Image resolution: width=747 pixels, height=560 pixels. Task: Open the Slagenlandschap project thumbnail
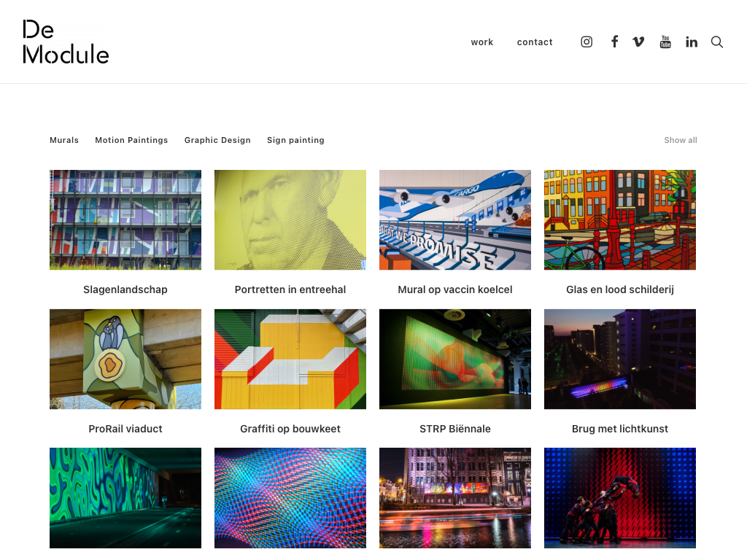point(125,220)
